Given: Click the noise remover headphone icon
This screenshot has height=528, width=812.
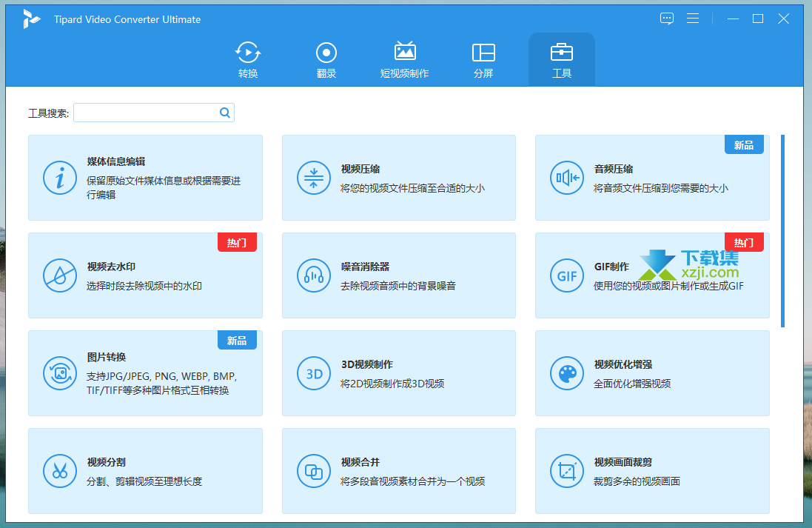Looking at the screenshot, I should click(314, 275).
